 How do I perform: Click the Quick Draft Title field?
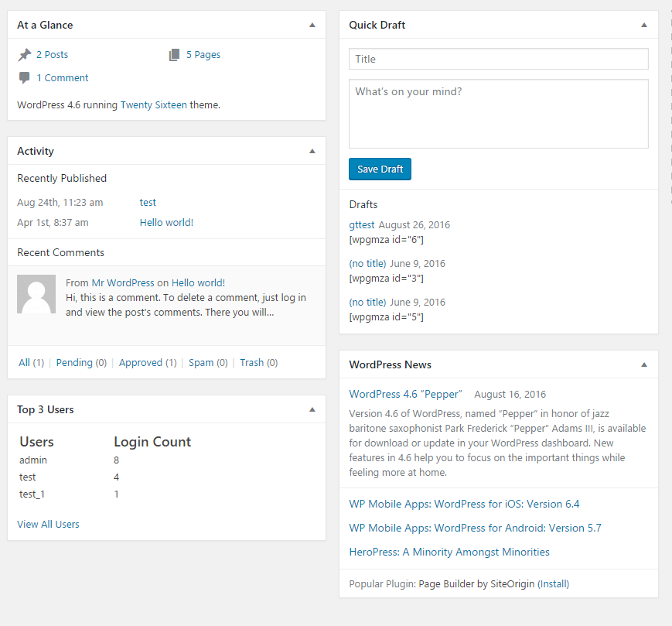point(498,59)
